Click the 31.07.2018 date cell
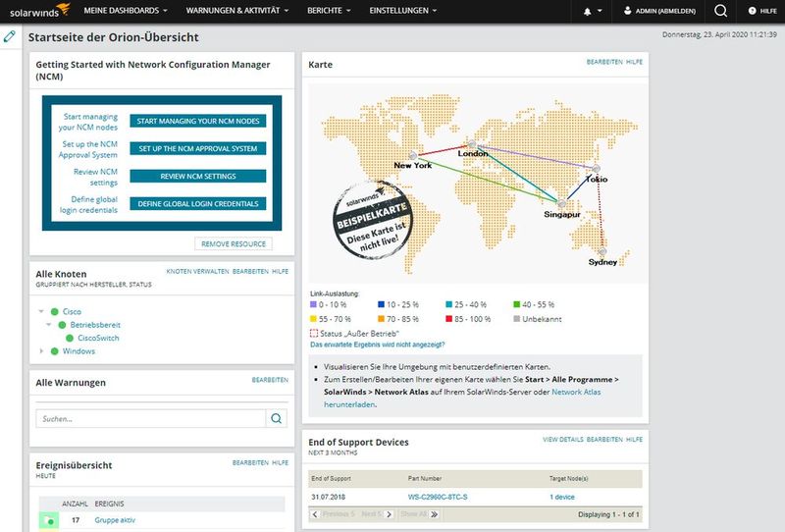 point(328,497)
